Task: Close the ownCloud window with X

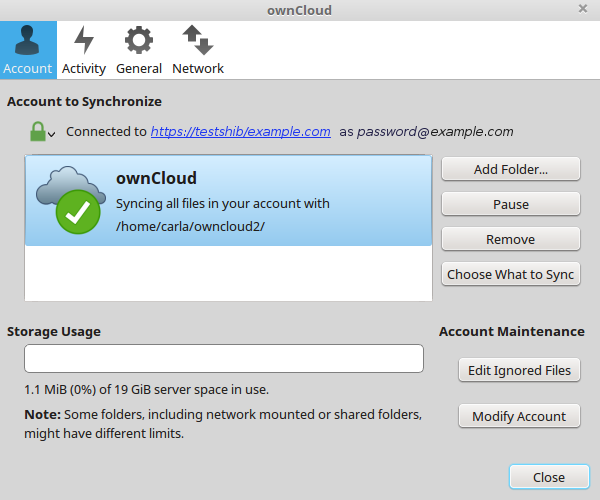Action: point(583,9)
